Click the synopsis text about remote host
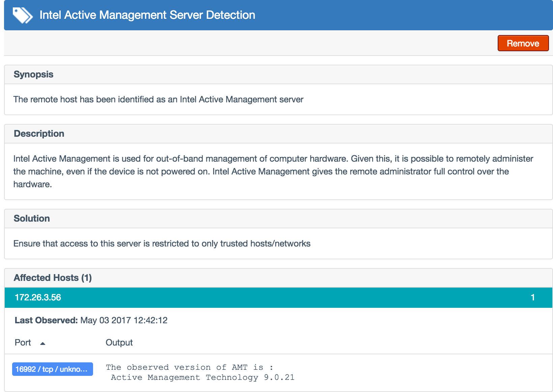 [x=158, y=99]
